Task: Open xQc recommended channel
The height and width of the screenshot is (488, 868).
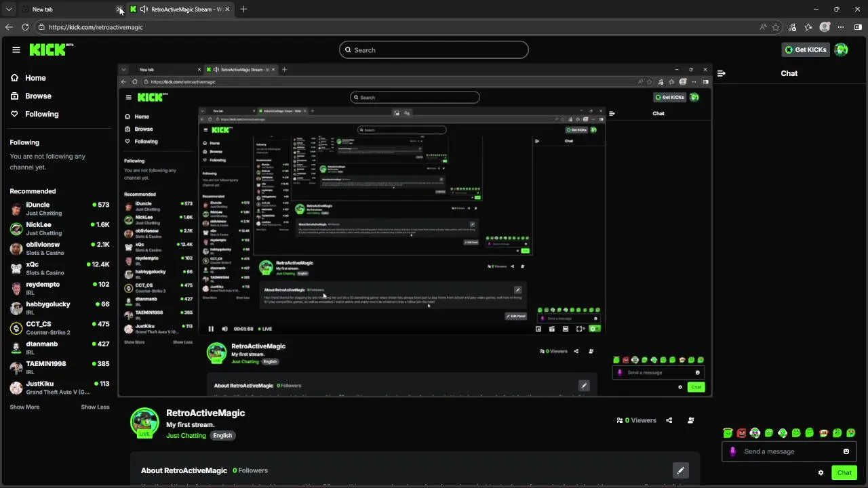Action: tap(60, 268)
